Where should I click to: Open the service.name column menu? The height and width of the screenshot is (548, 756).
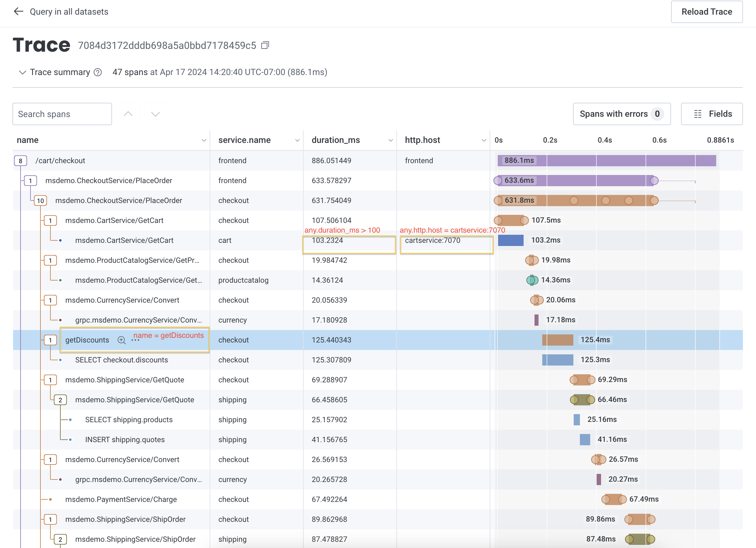[x=297, y=140]
